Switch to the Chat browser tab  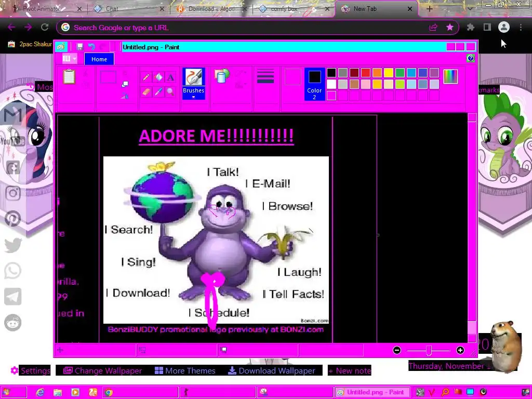[x=112, y=9]
